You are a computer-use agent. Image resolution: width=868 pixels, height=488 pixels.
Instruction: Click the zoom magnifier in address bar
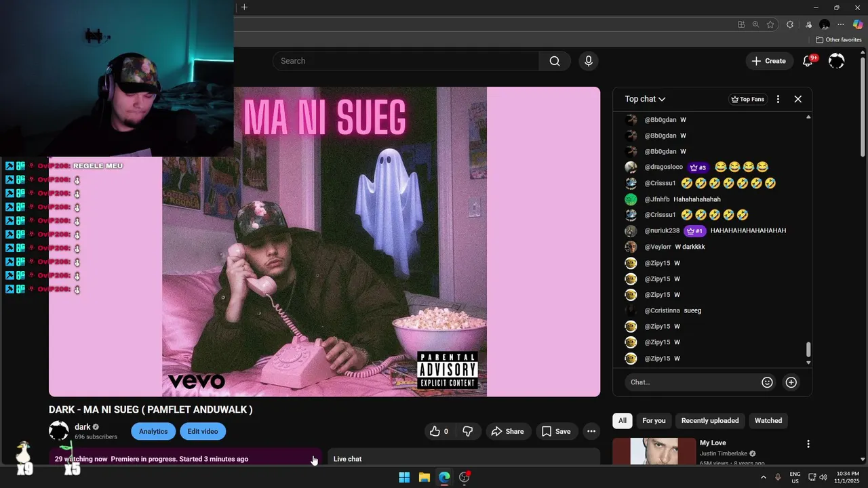pyautogui.click(x=755, y=24)
